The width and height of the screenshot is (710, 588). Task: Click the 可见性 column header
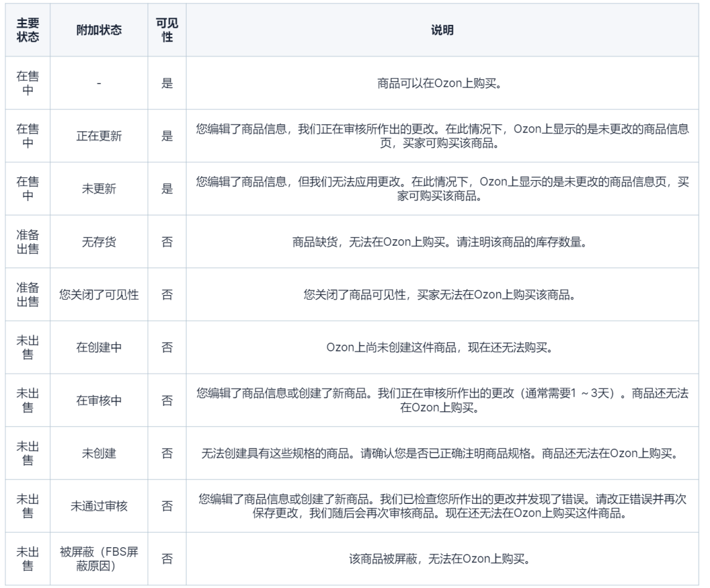(x=166, y=29)
